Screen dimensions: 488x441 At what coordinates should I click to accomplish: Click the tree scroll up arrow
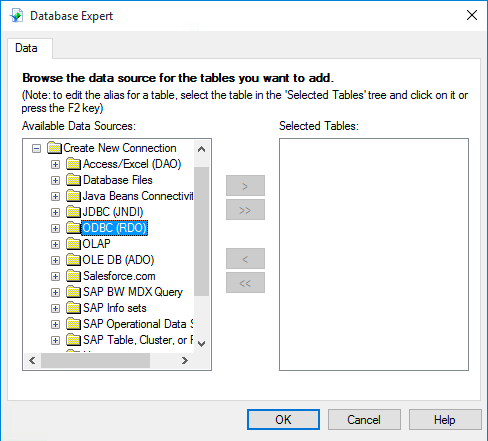pyautogui.click(x=201, y=149)
